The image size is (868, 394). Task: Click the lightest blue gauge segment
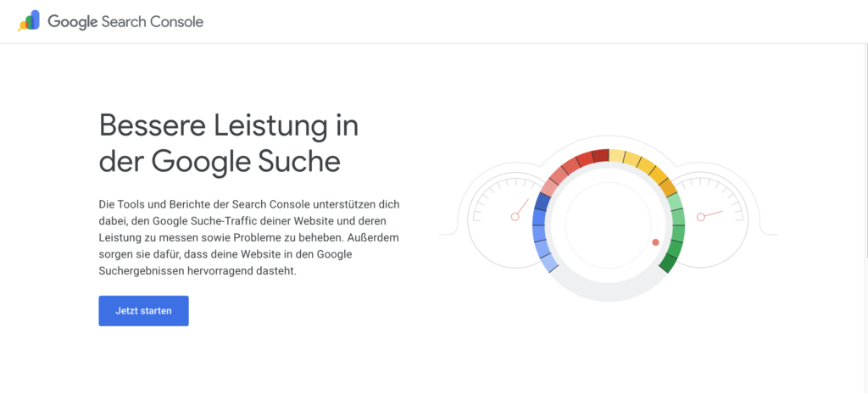pos(549,264)
